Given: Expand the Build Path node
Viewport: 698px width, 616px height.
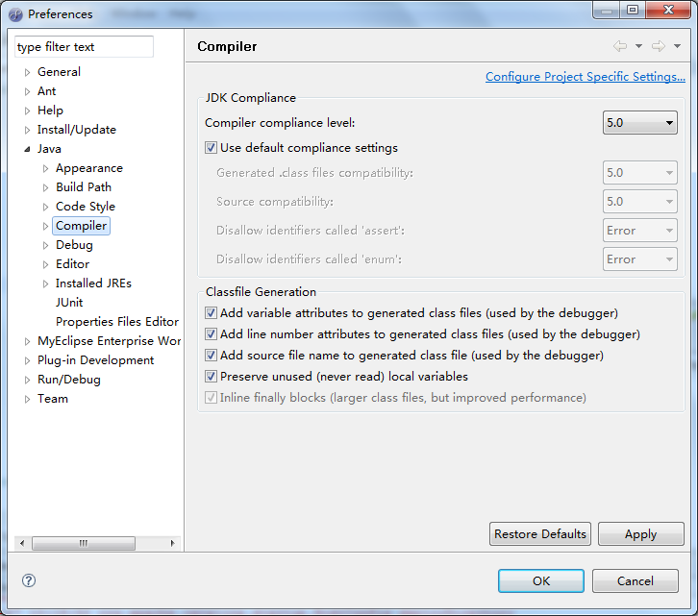Looking at the screenshot, I should 45,187.
